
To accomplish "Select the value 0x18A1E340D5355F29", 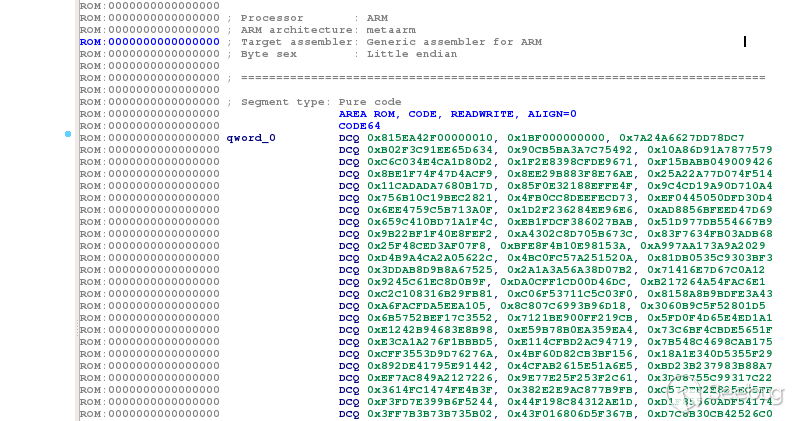I will tap(709, 354).
